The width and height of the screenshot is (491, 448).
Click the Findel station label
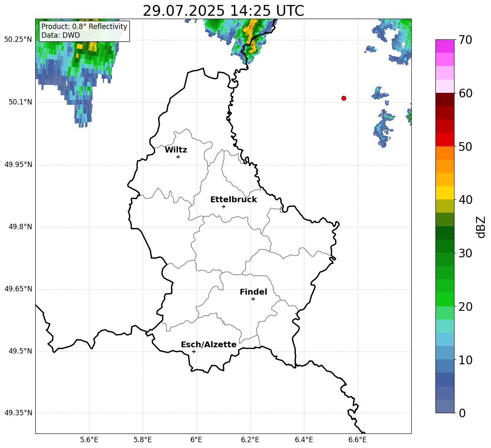pyautogui.click(x=253, y=292)
